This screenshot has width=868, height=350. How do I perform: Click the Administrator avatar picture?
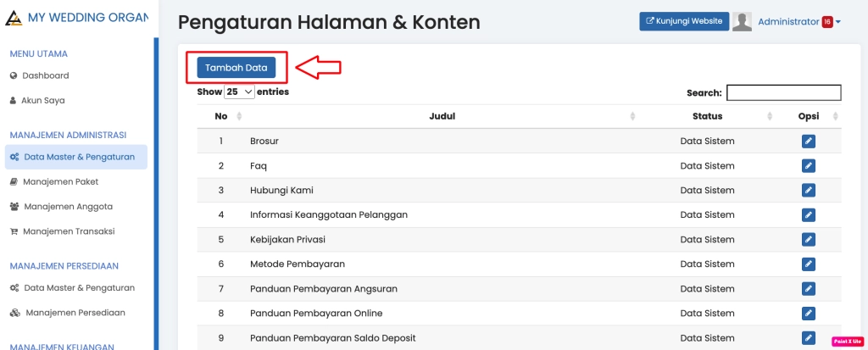coord(742,21)
